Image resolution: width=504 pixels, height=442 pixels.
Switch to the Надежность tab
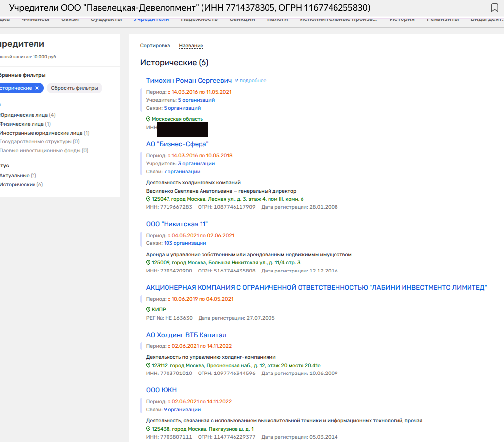pyautogui.click(x=199, y=20)
